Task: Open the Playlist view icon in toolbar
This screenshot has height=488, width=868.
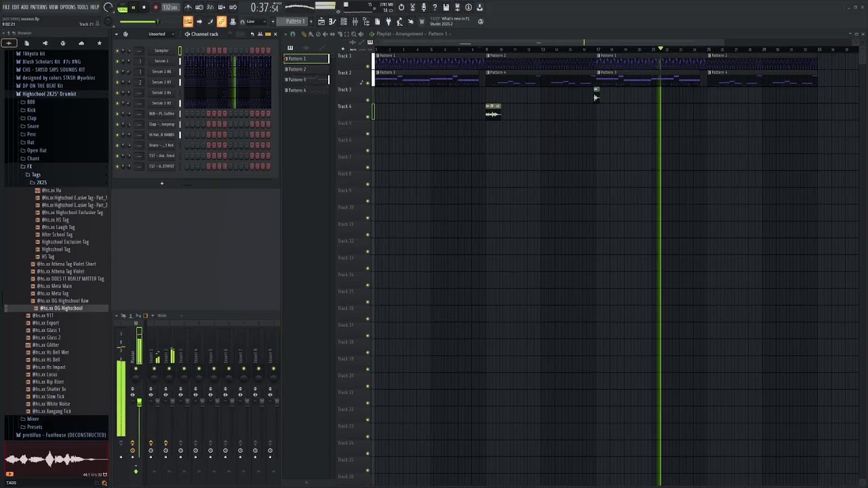Action: click(x=321, y=22)
